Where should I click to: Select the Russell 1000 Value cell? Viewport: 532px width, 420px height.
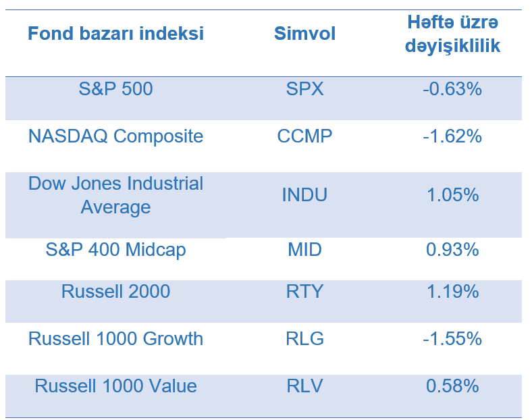point(115,386)
